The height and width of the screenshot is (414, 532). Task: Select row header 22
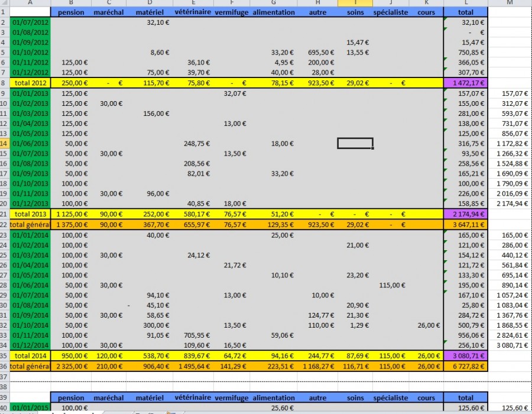click(x=4, y=225)
